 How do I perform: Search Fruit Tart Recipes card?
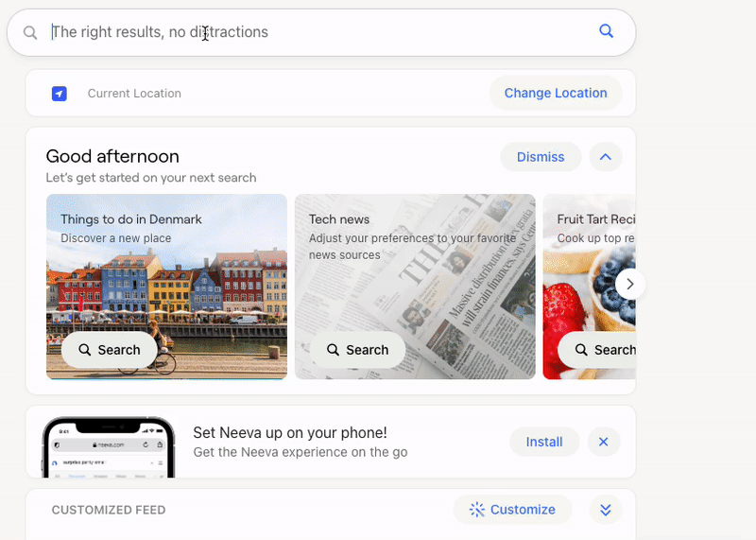tap(597, 349)
